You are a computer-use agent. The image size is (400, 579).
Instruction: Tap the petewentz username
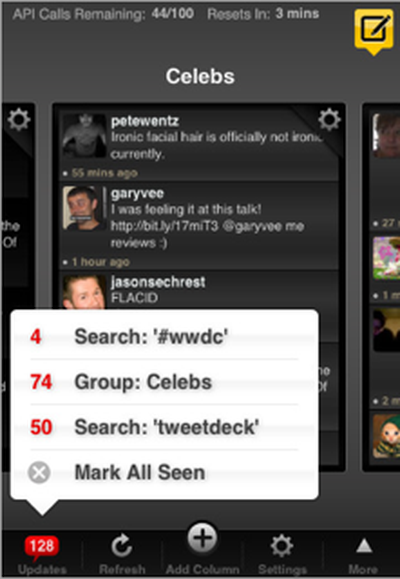[x=145, y=121]
